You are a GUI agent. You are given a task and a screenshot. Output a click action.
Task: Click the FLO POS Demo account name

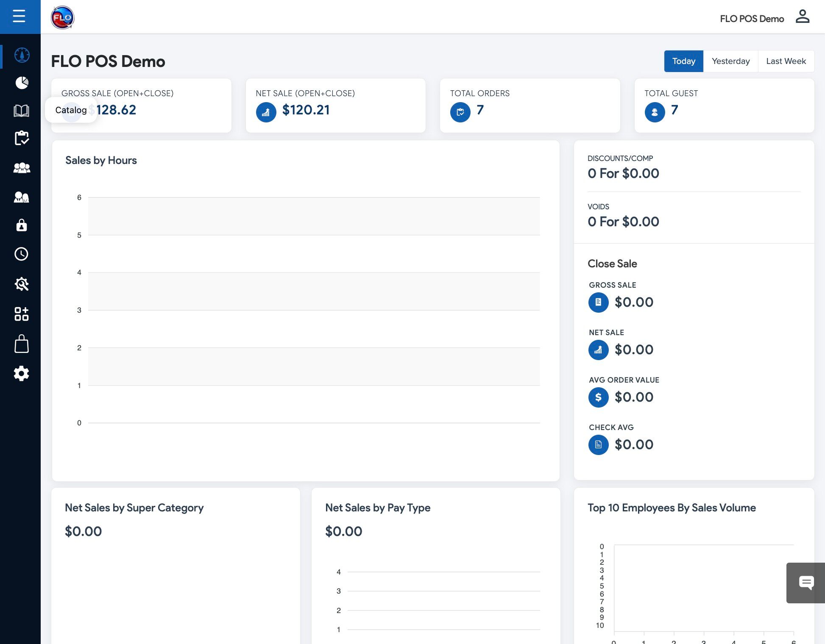coord(752,19)
